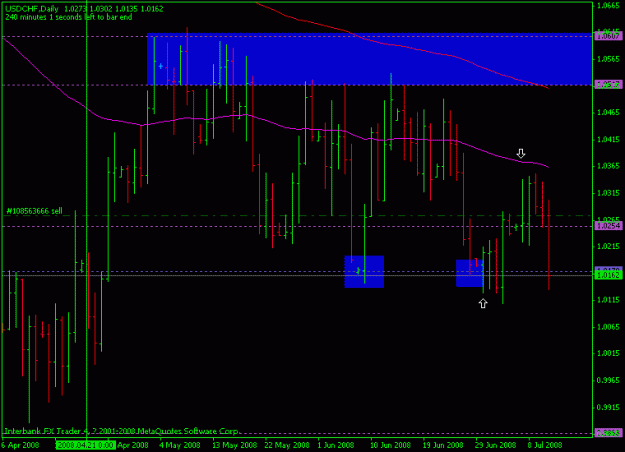625x452 pixels.
Task: Select the small blue rectangle above '29 Jun 2008'
Action: (470, 273)
